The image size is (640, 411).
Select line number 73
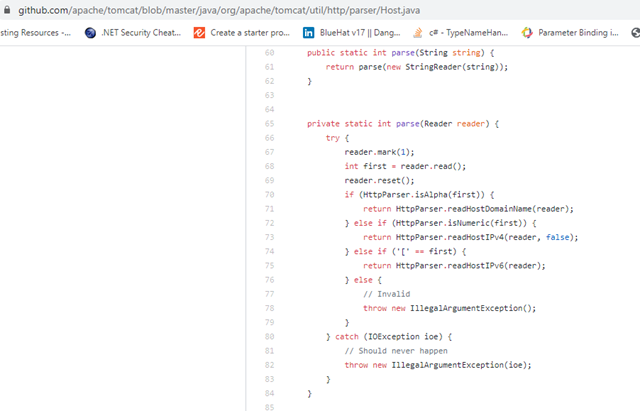(269, 237)
